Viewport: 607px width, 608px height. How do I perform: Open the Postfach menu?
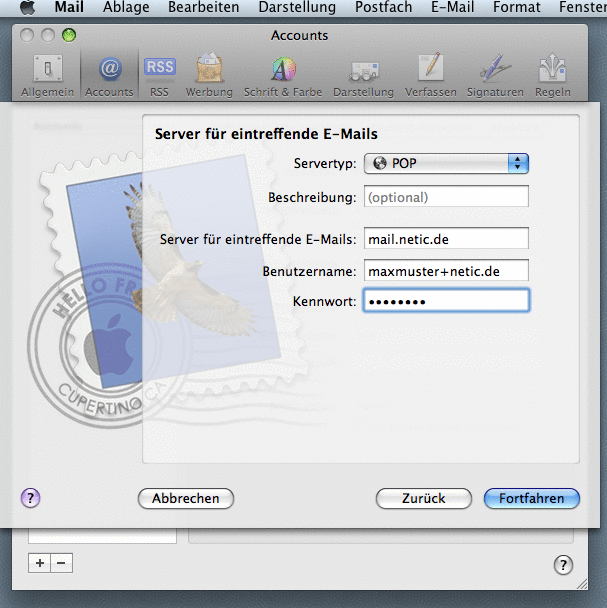384,7
